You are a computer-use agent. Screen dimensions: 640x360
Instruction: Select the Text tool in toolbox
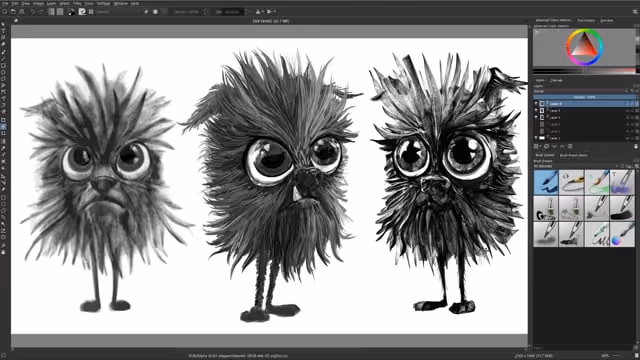(x=3, y=31)
